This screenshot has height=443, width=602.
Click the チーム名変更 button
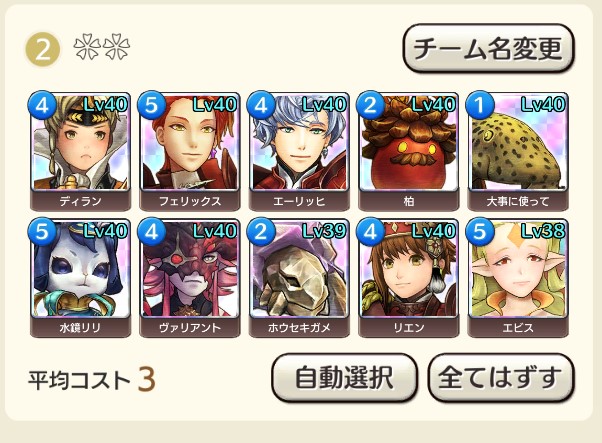point(488,48)
